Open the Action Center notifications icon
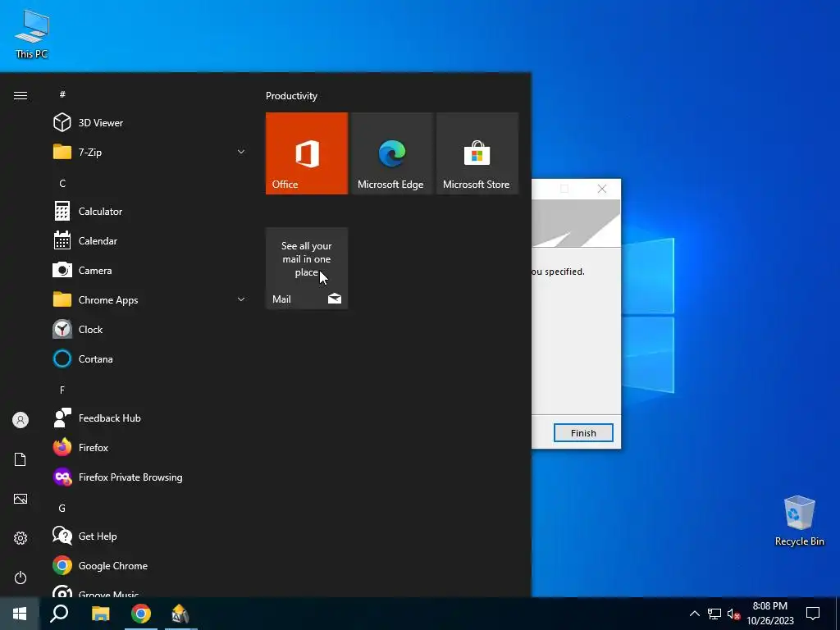The image size is (840, 630). (813, 614)
